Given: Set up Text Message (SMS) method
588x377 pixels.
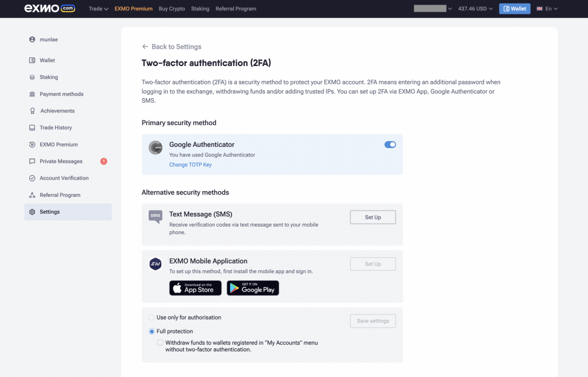Looking at the screenshot, I should click(x=373, y=217).
